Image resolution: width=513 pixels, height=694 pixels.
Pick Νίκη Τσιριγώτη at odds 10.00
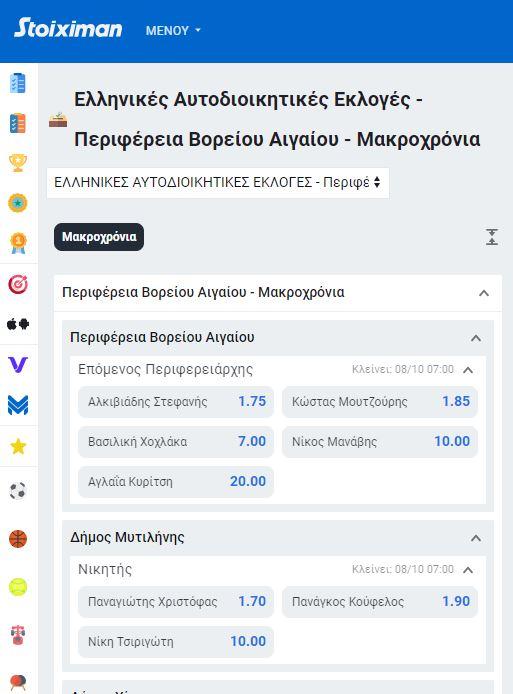[176, 641]
